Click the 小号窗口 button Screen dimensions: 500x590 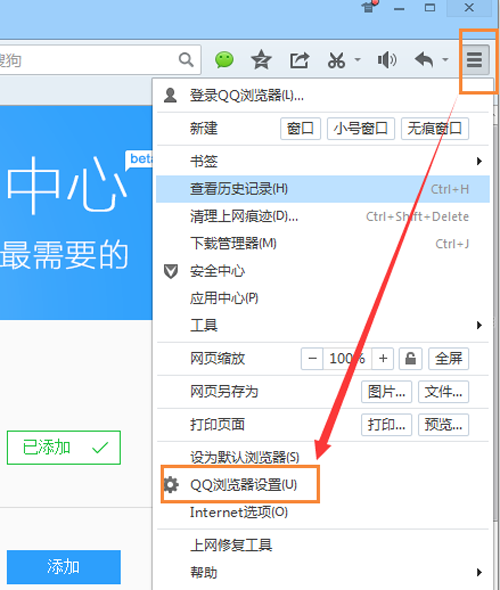tap(361, 129)
